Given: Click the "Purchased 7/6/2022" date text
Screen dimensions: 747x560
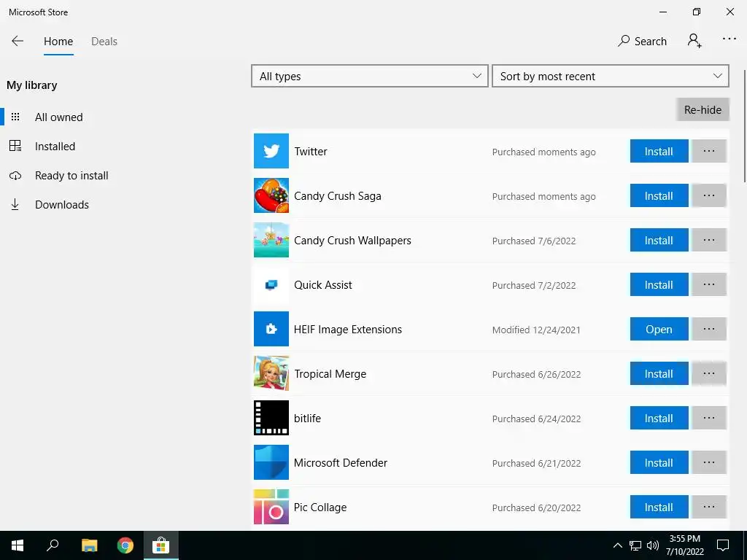Looking at the screenshot, I should 534,241.
